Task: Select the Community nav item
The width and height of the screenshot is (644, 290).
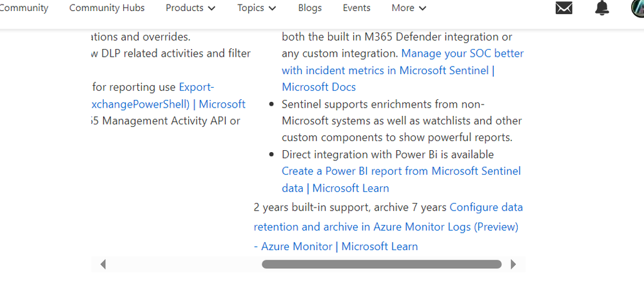Action: pyautogui.click(x=24, y=8)
